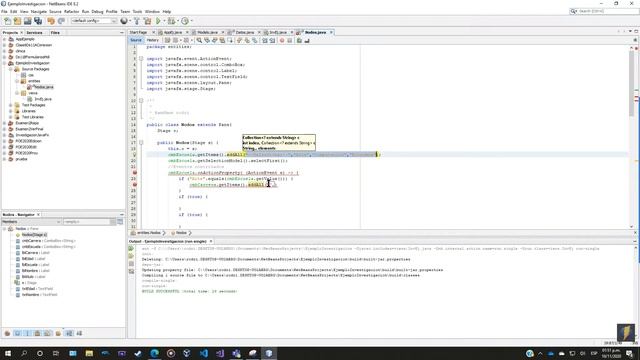
Task: Toggle show static members in Navigator
Action: click(x=27, y=333)
